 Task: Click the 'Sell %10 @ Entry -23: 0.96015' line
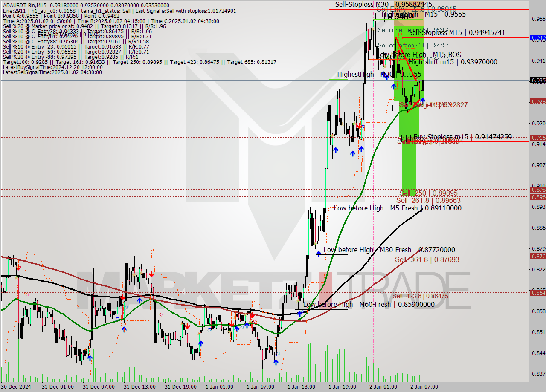(76, 46)
